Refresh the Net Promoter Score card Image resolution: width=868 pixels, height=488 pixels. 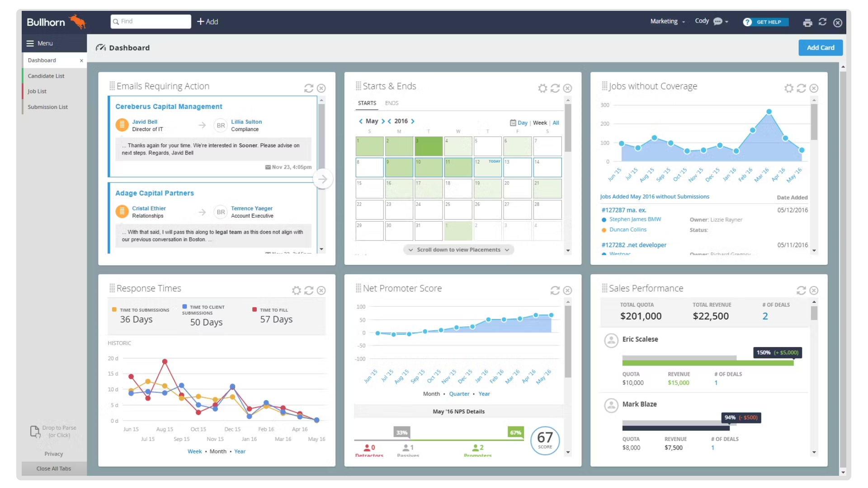tap(555, 291)
